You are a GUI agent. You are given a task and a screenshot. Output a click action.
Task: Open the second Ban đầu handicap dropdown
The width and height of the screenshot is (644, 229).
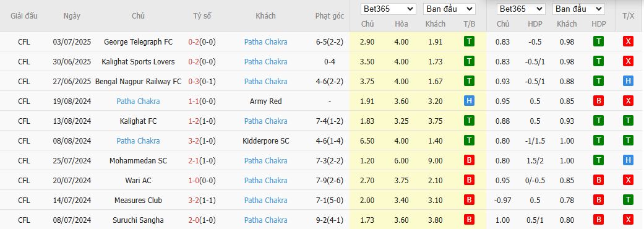point(578,9)
